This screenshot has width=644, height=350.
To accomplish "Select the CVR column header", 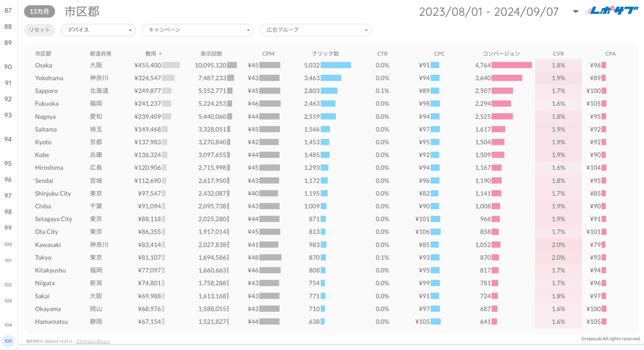I will pyautogui.click(x=558, y=54).
